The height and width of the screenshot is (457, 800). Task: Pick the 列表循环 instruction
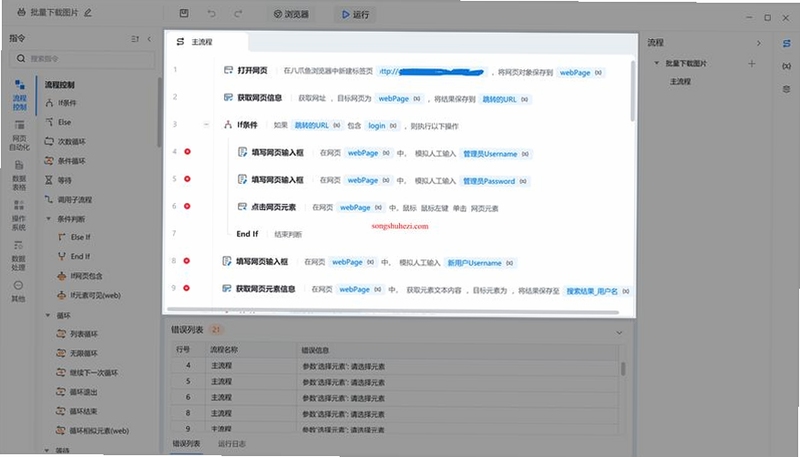(x=77, y=334)
